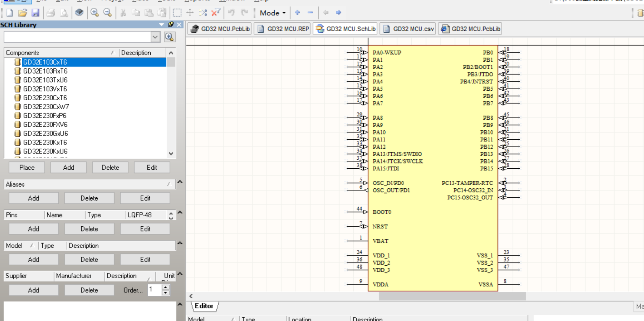Click the library stack icon in the toolbar
This screenshot has width=644, height=321.
point(79,13)
